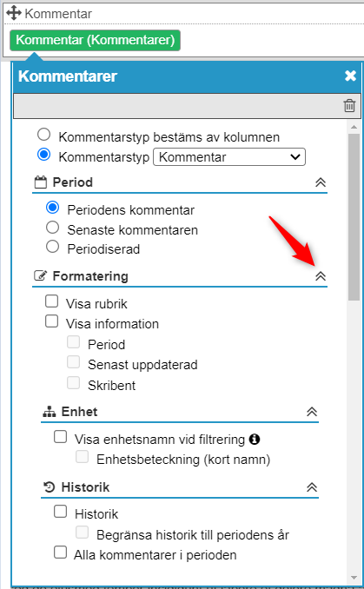Image resolution: width=364 pixels, height=589 pixels.
Task: Click the edit icon next to Formatering
Action: 40,276
